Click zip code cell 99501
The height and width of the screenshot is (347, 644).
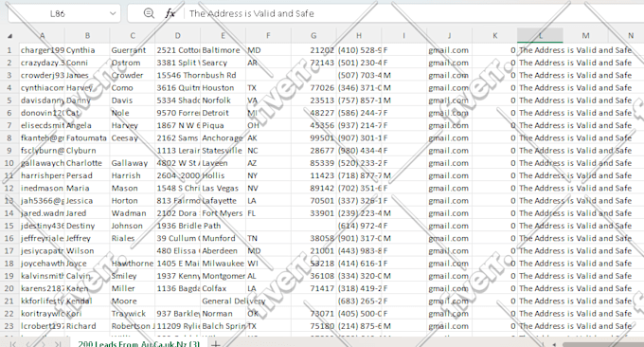click(x=313, y=138)
